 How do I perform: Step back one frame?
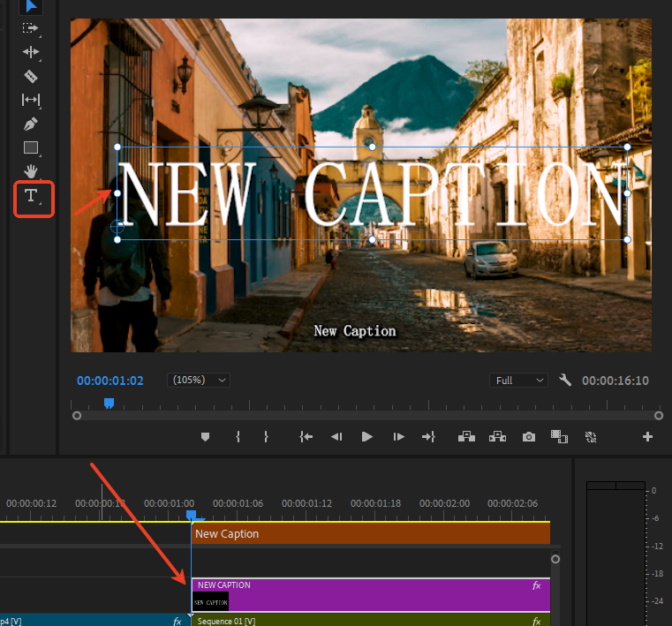point(336,437)
